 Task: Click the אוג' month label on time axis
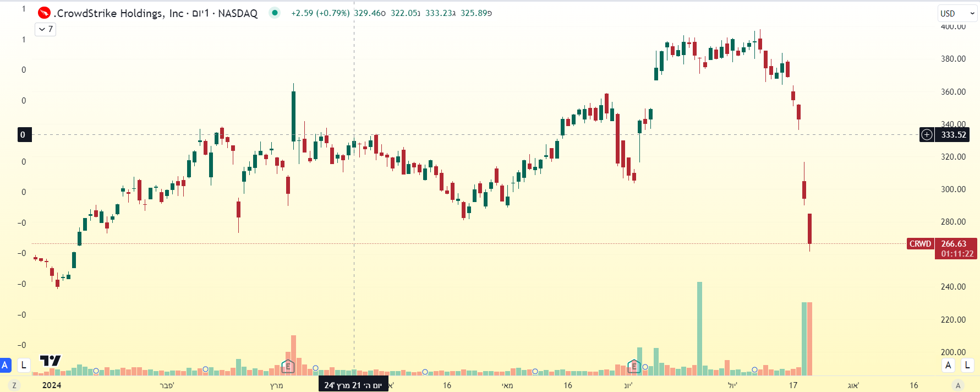pyautogui.click(x=853, y=385)
